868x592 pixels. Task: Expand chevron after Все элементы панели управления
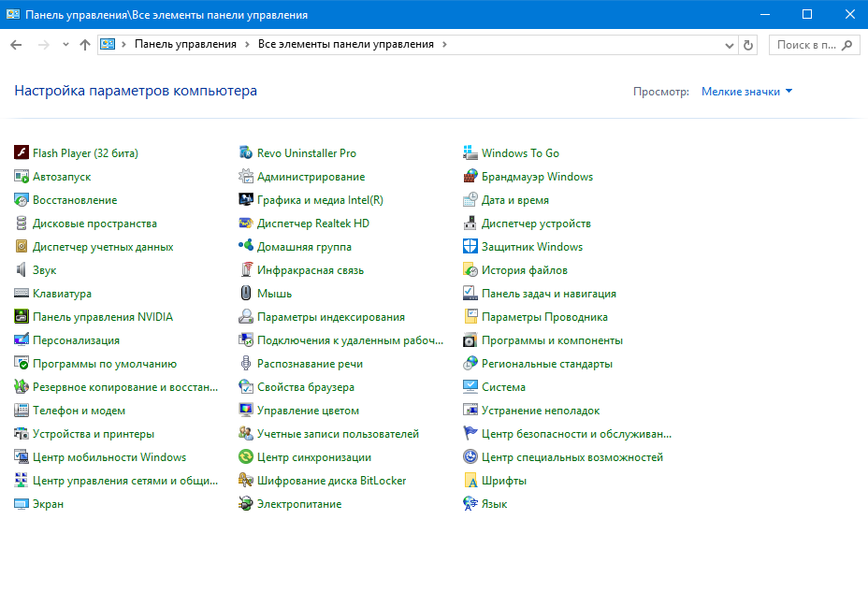point(444,44)
